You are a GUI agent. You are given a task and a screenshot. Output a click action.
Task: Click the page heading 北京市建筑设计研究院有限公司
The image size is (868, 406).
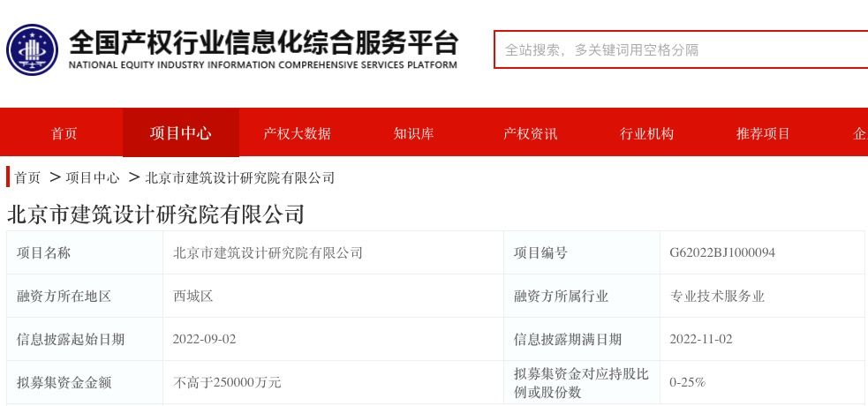(155, 214)
